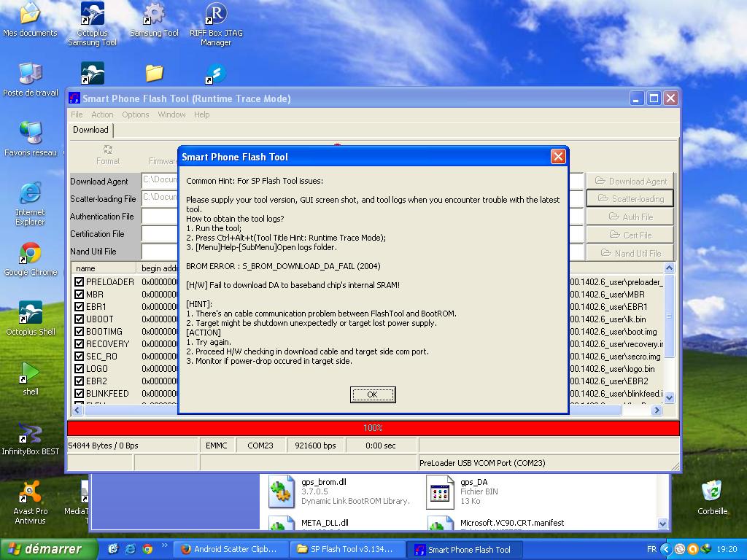The height and width of the screenshot is (560, 747).
Task: Open Favoris réseau desktop icon
Action: pyautogui.click(x=31, y=139)
